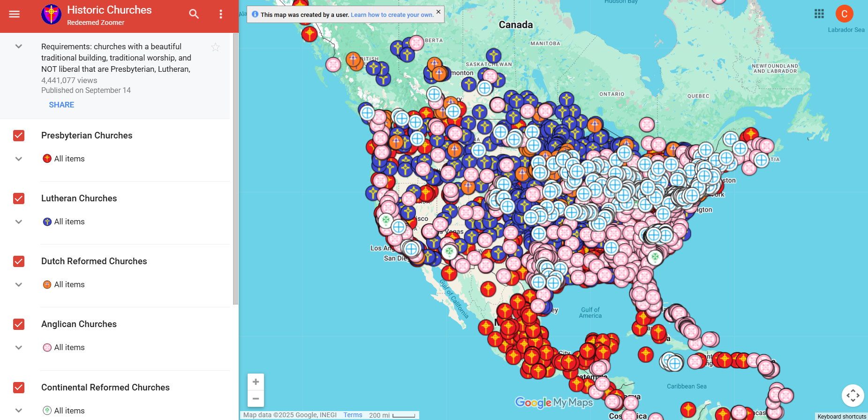Uncheck the Presbyterian Churches layer

point(19,136)
